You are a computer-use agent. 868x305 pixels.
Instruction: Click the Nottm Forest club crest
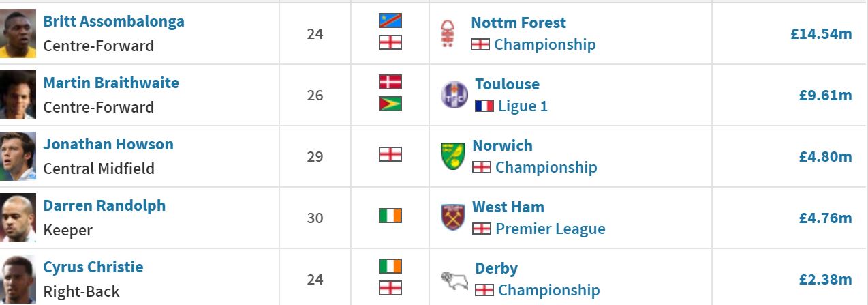[448, 33]
